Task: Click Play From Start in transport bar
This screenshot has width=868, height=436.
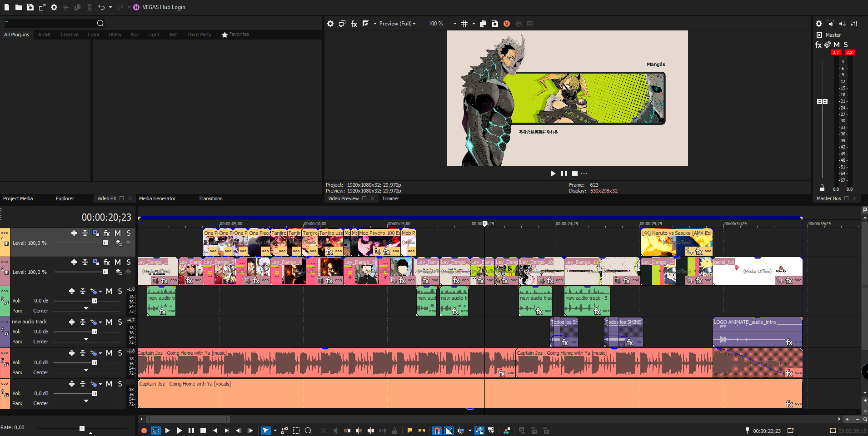Action: tap(168, 431)
